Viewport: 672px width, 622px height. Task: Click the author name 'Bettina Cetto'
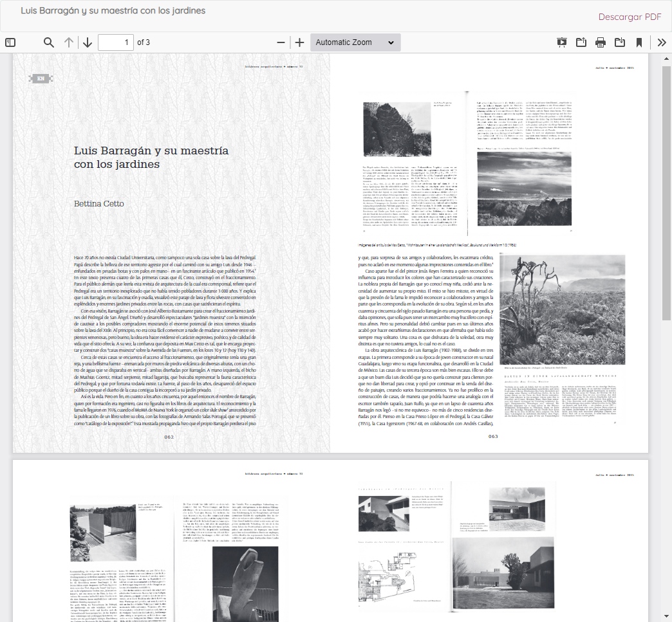pyautogui.click(x=99, y=204)
